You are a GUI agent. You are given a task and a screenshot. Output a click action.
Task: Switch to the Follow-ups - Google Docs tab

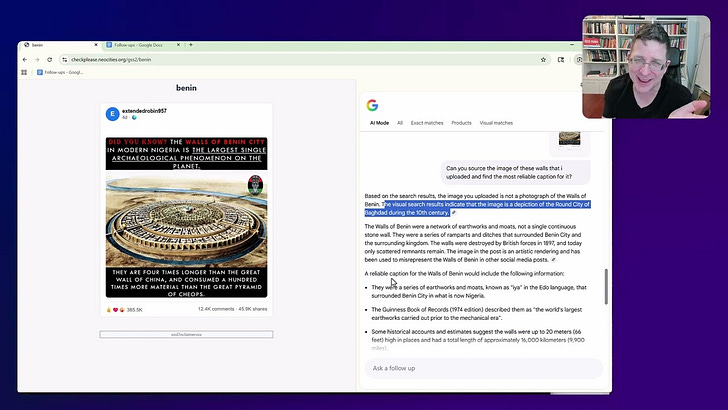[143, 45]
